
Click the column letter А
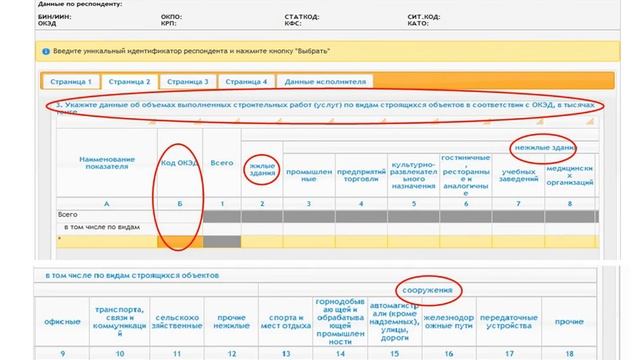click(107, 204)
